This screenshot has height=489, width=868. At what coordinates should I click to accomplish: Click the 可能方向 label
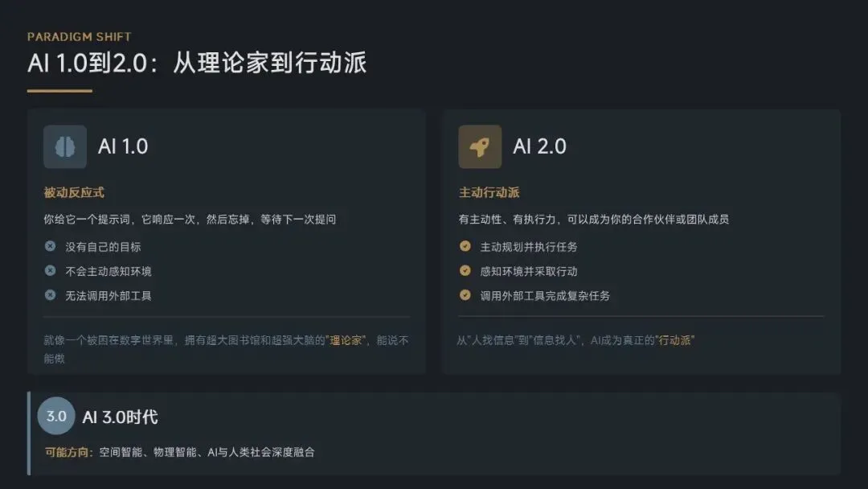click(x=68, y=452)
